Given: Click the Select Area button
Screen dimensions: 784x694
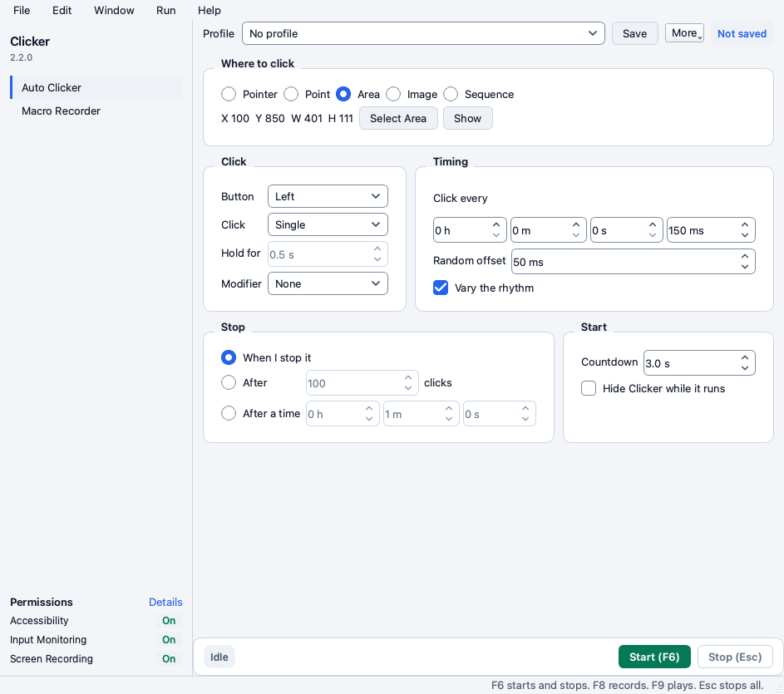Looking at the screenshot, I should pyautogui.click(x=398, y=119).
